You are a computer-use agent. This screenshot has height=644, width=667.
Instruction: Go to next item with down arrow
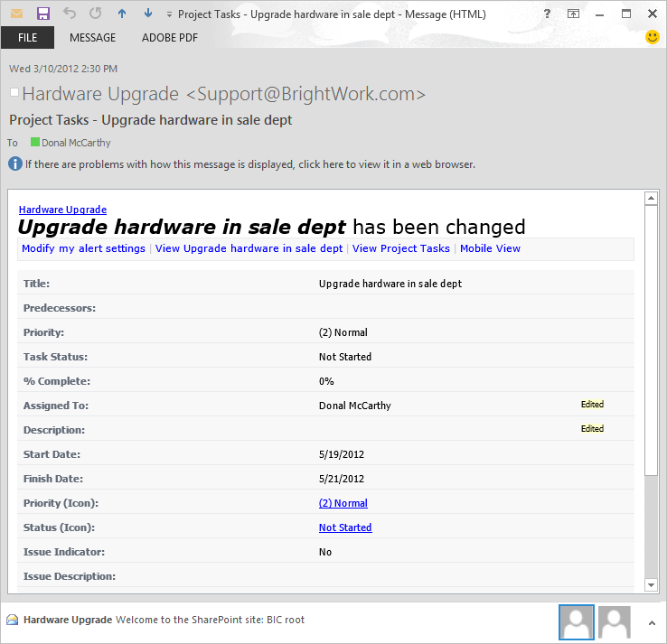click(x=148, y=14)
